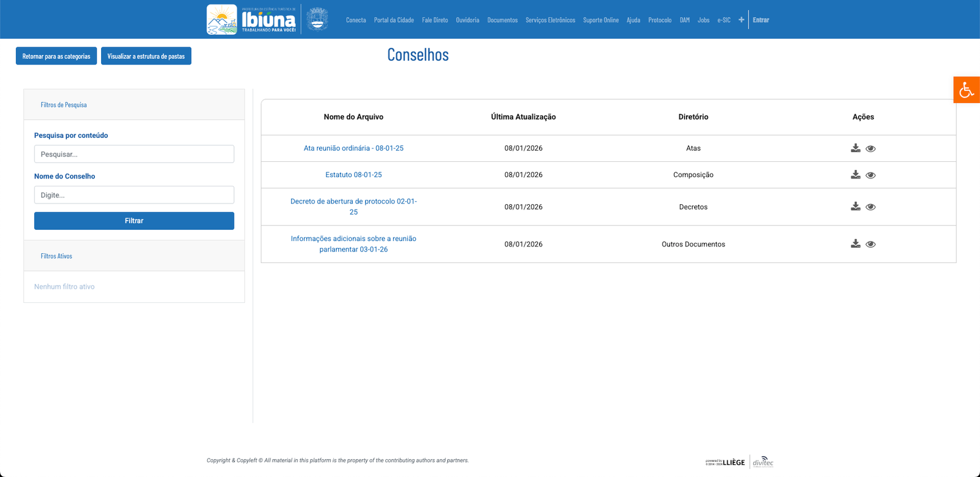Download the Ata reunião ordinária file

click(856, 148)
